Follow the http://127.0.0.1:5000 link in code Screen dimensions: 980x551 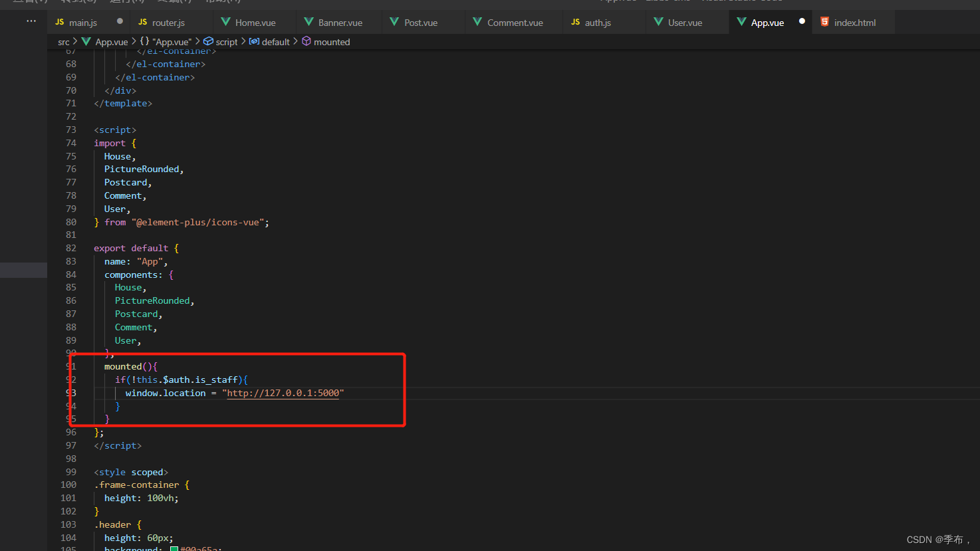283,393
